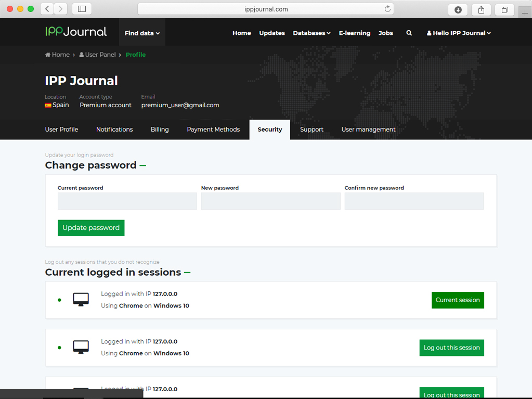Open a new tab with plus button
532x399 pixels.
click(525, 13)
